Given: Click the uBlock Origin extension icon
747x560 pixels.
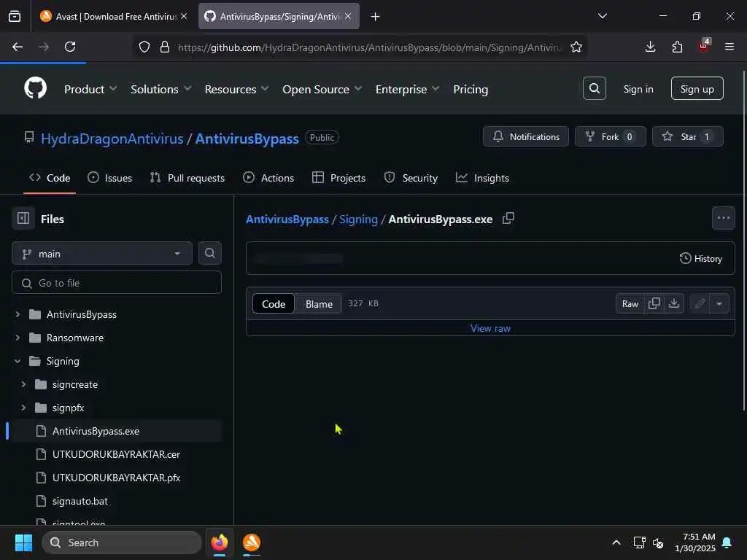Looking at the screenshot, I should click(704, 46).
